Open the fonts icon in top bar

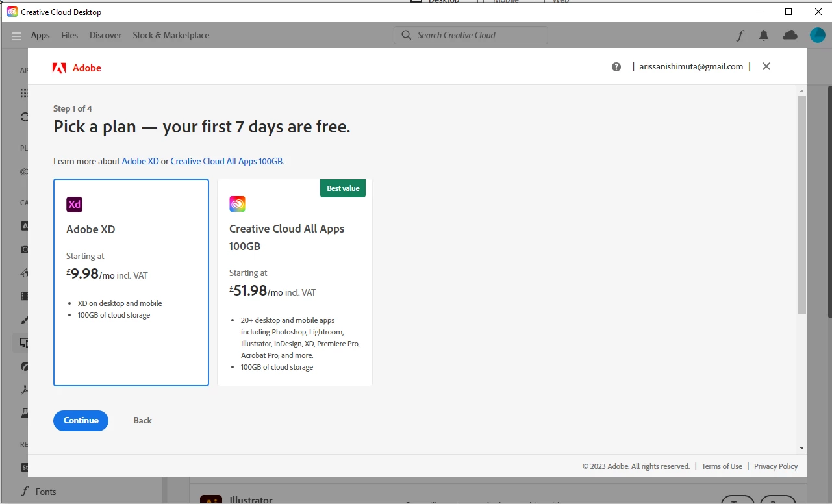coord(740,36)
